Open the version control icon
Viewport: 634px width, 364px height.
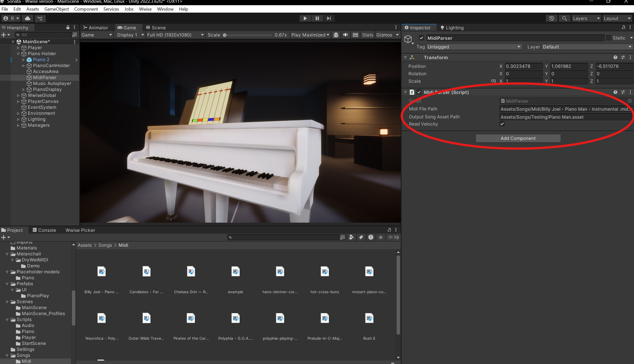40,18
